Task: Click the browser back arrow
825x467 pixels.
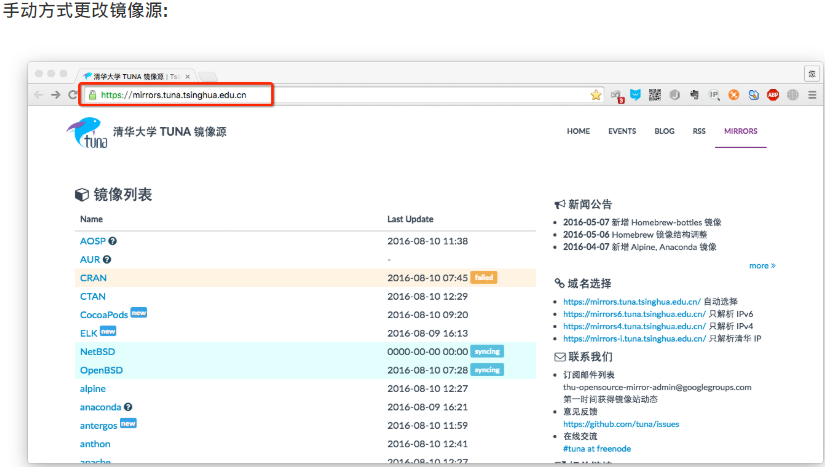Action: [38, 95]
